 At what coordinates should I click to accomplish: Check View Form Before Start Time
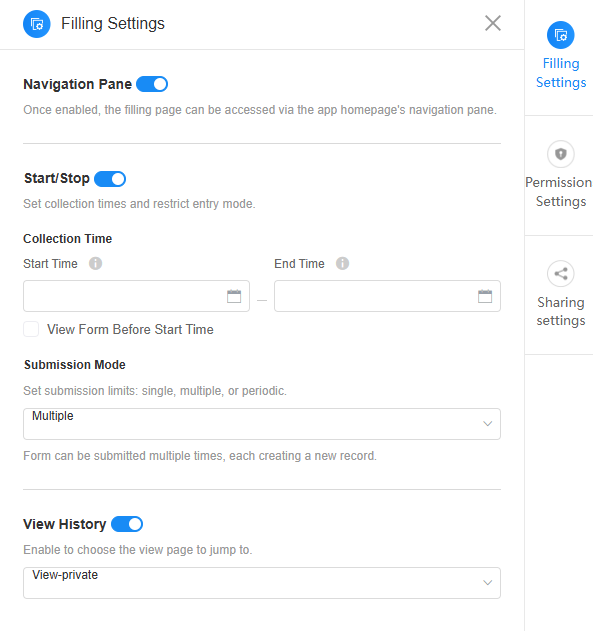pos(31,329)
